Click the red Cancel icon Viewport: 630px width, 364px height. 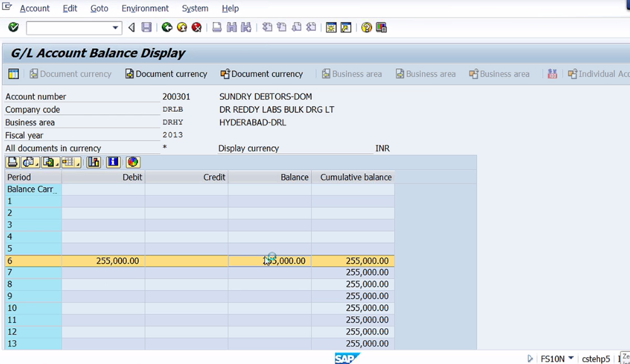(196, 28)
